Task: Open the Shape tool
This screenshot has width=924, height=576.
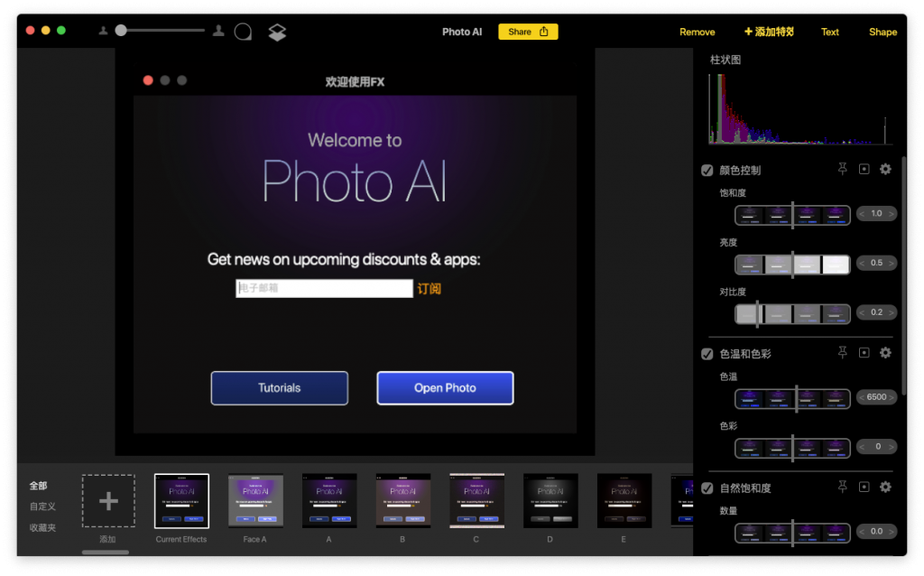Action: tap(882, 32)
